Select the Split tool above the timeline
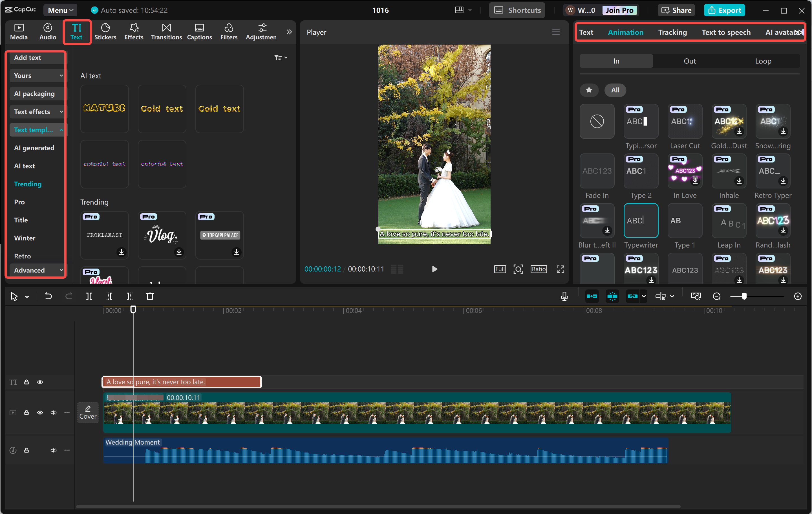 [x=89, y=296]
